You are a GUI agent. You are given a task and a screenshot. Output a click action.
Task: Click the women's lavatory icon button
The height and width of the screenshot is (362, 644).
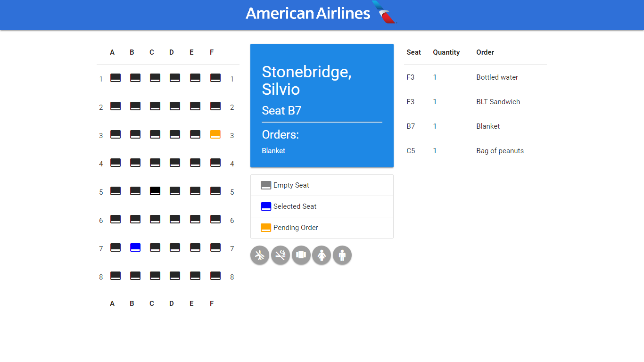pyautogui.click(x=322, y=255)
